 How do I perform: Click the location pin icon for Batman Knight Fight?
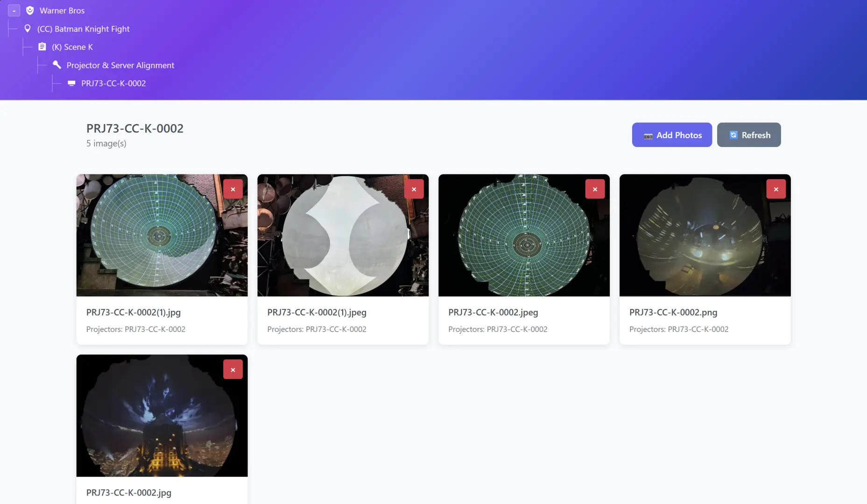click(x=28, y=28)
